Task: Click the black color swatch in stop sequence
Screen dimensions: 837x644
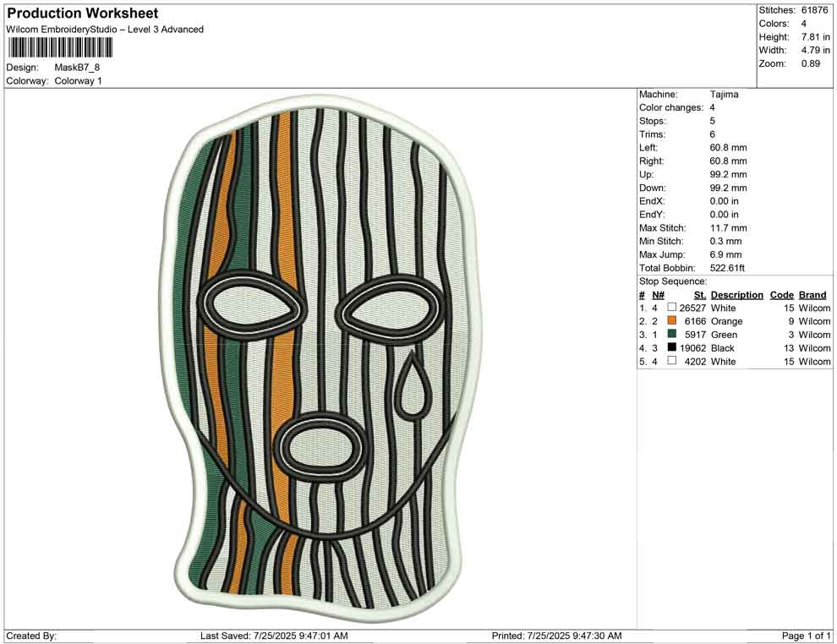Action: 671,347
